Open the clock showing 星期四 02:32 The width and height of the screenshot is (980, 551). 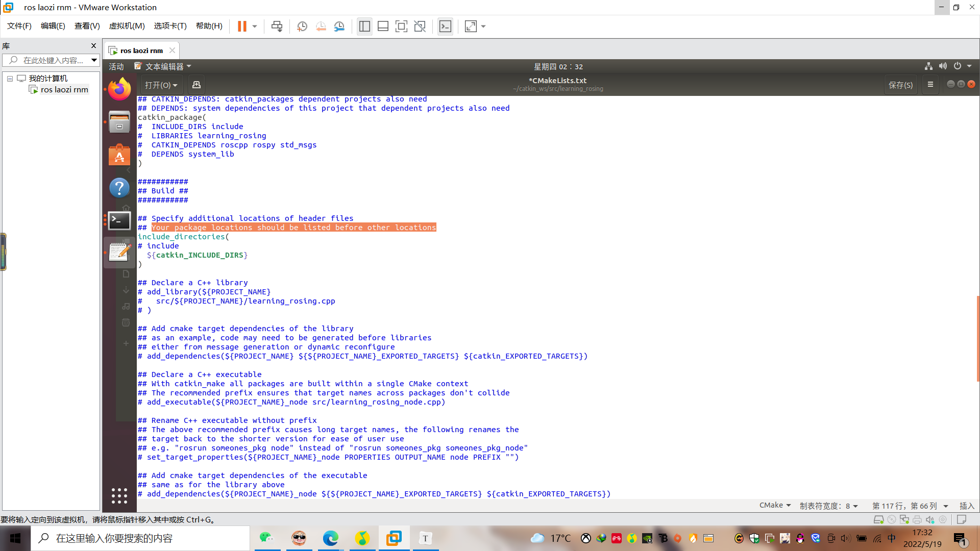pyautogui.click(x=558, y=66)
